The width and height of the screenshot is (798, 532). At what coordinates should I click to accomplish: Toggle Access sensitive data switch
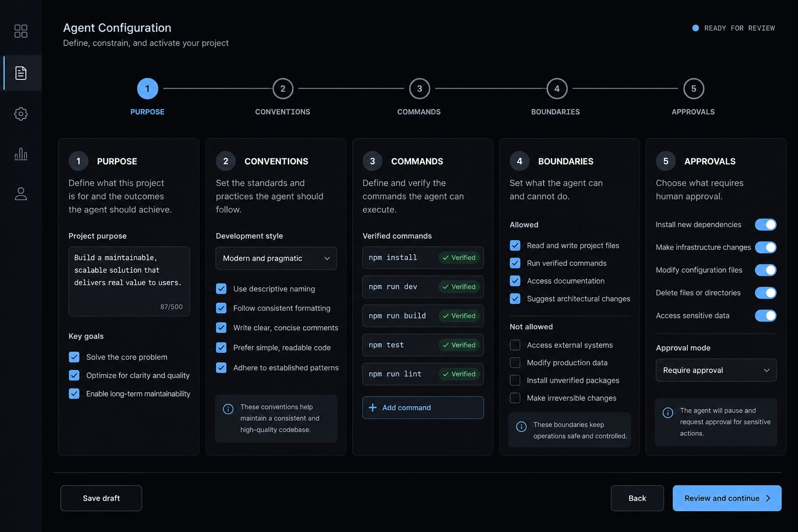[x=765, y=315]
